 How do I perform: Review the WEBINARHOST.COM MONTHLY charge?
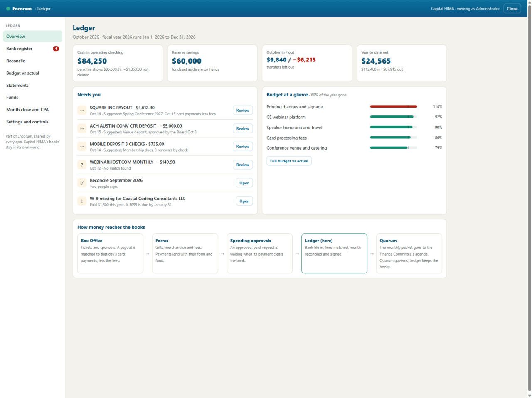tap(243, 165)
